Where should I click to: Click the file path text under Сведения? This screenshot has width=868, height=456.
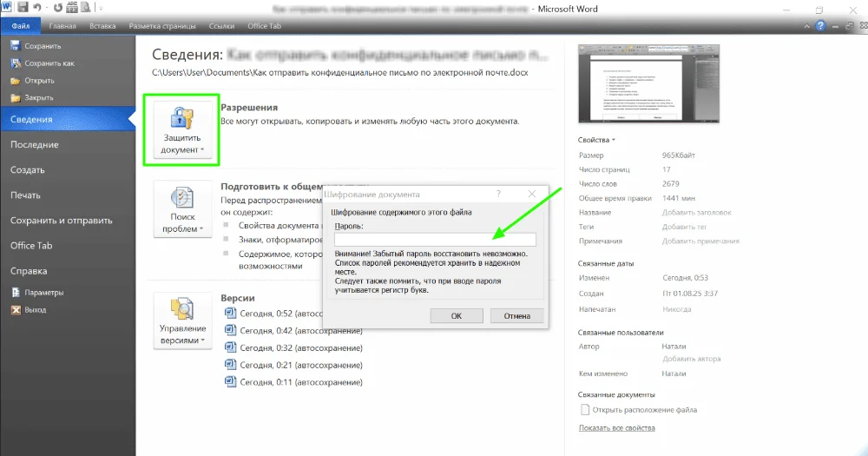pos(340,73)
